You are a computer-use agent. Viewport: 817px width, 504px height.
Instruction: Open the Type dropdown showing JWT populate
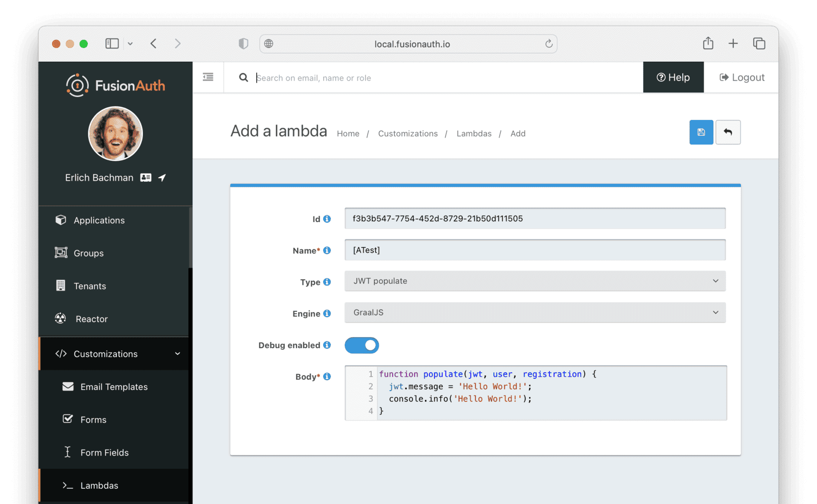pos(535,281)
